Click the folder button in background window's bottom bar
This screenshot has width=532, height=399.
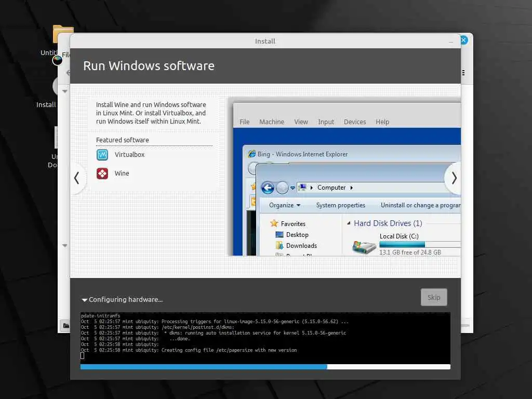point(66,326)
